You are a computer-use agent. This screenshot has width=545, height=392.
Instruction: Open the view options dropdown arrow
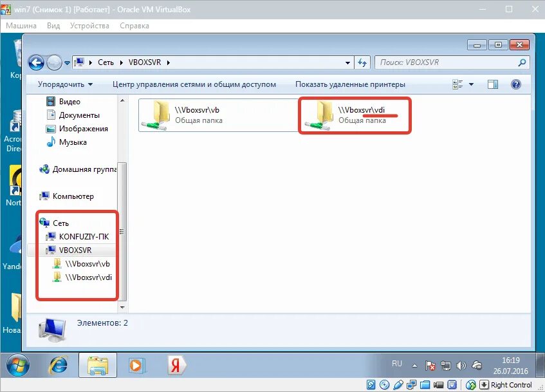pyautogui.click(x=471, y=84)
